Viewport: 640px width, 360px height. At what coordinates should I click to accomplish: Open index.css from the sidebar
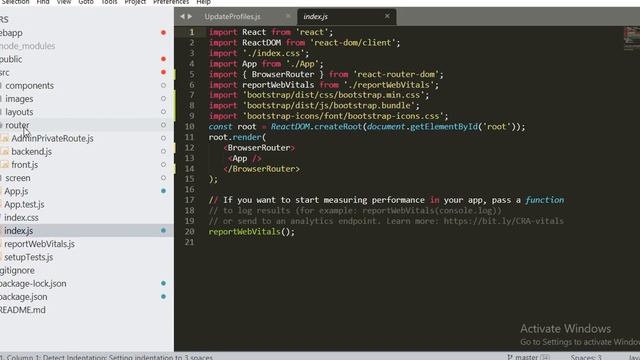pos(21,217)
